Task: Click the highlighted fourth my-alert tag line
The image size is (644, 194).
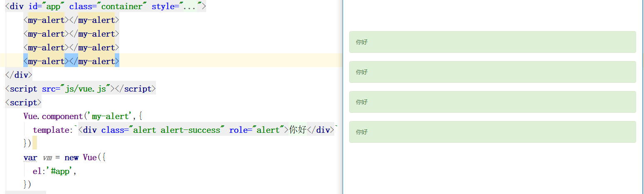Action: 72,61
